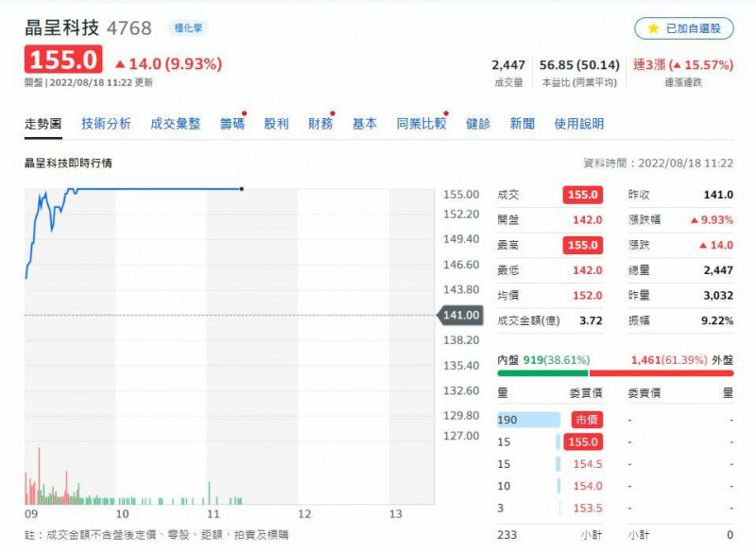Click the star icon for 已加自選股
The width and height of the screenshot is (756, 552).
(x=653, y=28)
